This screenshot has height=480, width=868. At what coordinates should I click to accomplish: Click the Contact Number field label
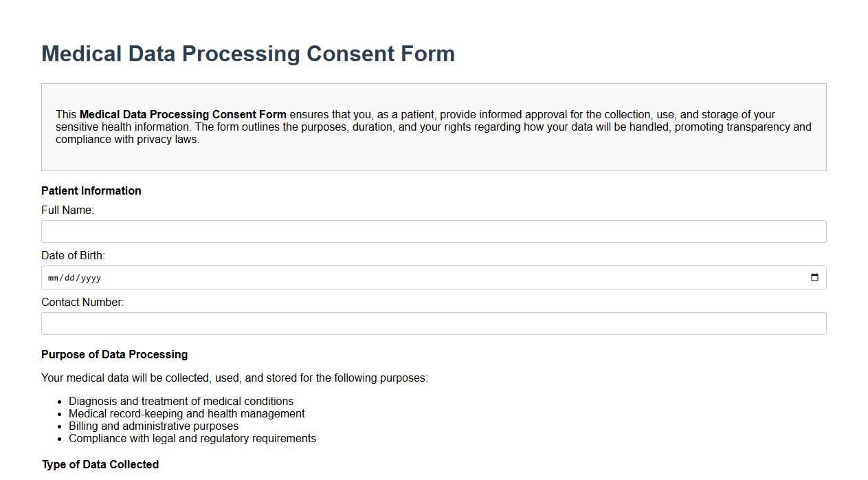tap(82, 302)
